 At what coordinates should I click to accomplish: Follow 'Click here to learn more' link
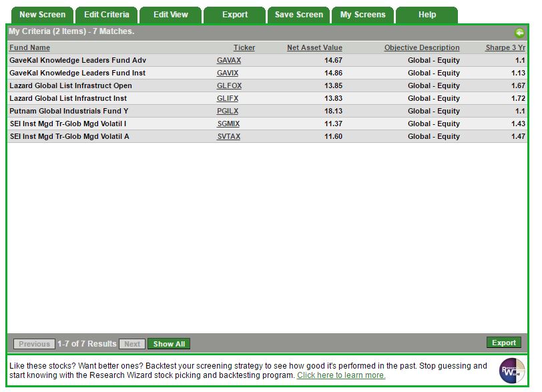341,375
